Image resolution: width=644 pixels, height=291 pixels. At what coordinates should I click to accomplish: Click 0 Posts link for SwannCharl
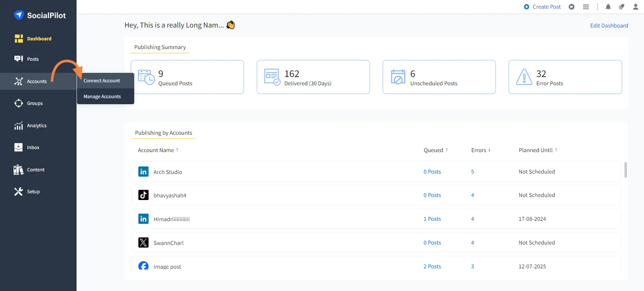(x=432, y=243)
